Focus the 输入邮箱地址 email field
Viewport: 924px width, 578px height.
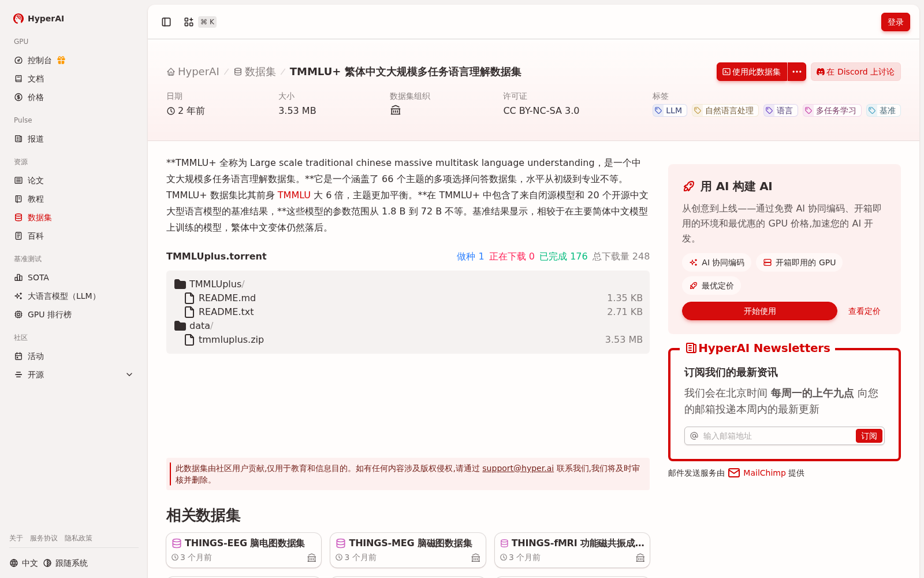(x=777, y=436)
